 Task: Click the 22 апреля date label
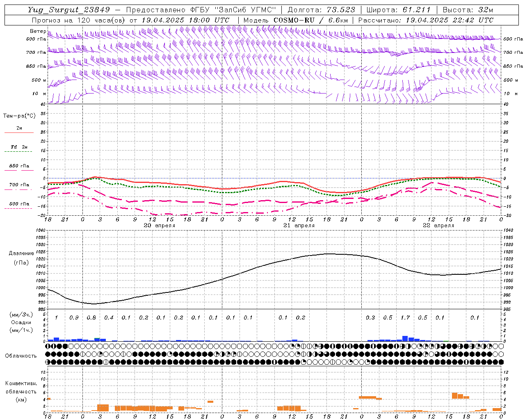[438, 226]
